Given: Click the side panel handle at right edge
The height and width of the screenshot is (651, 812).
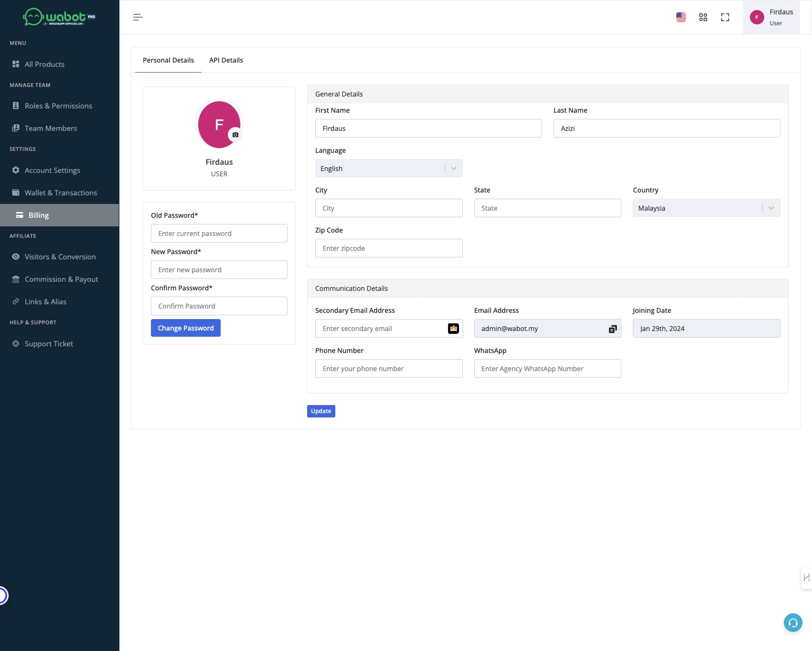Looking at the screenshot, I should 806,578.
